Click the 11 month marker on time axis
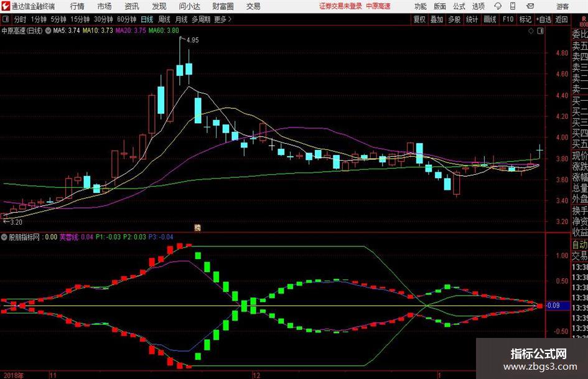This screenshot has width=588, height=379. [x=53, y=375]
